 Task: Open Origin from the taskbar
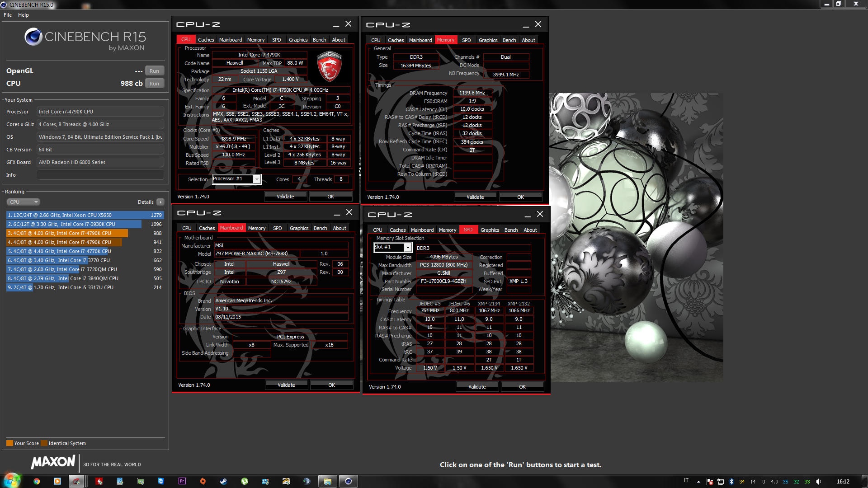203,481
